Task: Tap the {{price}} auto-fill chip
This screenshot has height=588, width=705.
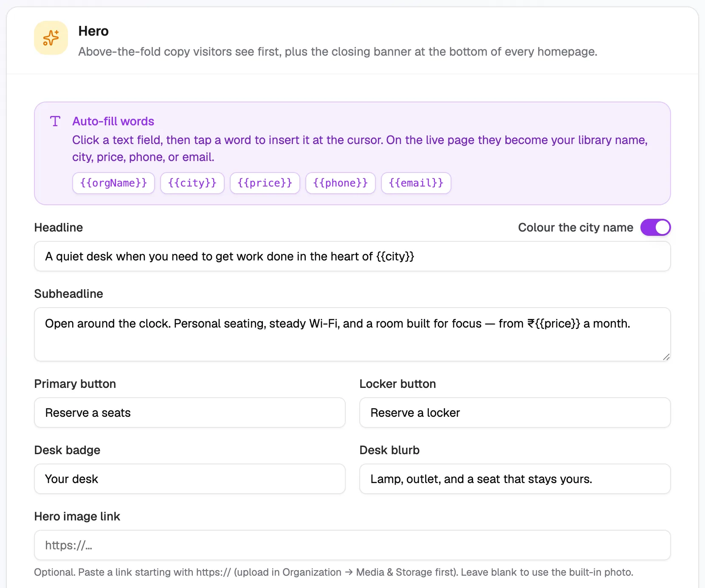Action: tap(265, 183)
